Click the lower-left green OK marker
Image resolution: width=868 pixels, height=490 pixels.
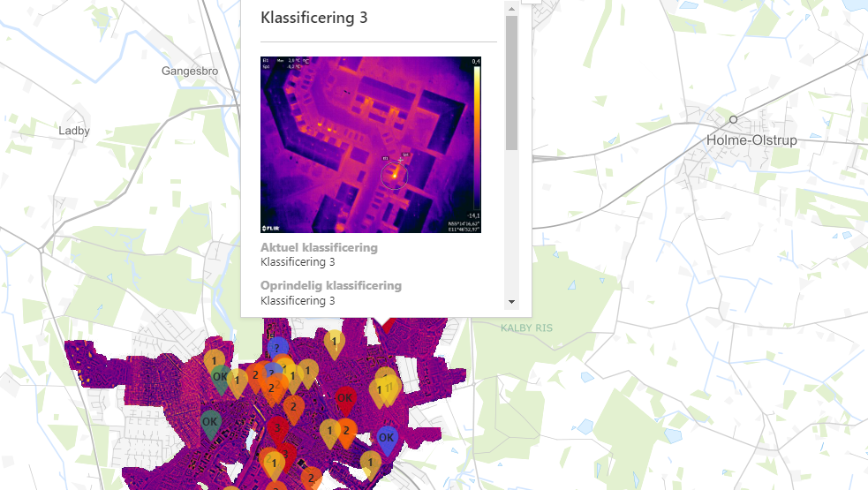pos(210,422)
